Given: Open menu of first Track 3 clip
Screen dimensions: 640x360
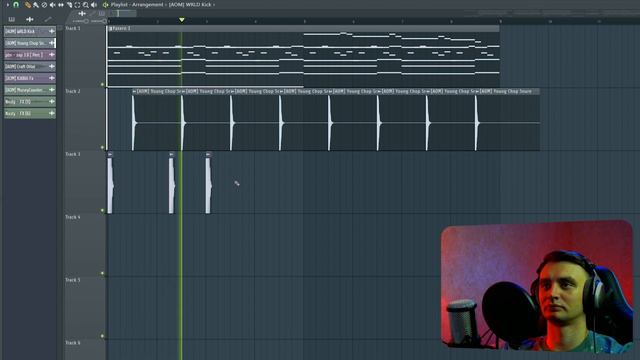Looking at the screenshot, I should [110, 154].
